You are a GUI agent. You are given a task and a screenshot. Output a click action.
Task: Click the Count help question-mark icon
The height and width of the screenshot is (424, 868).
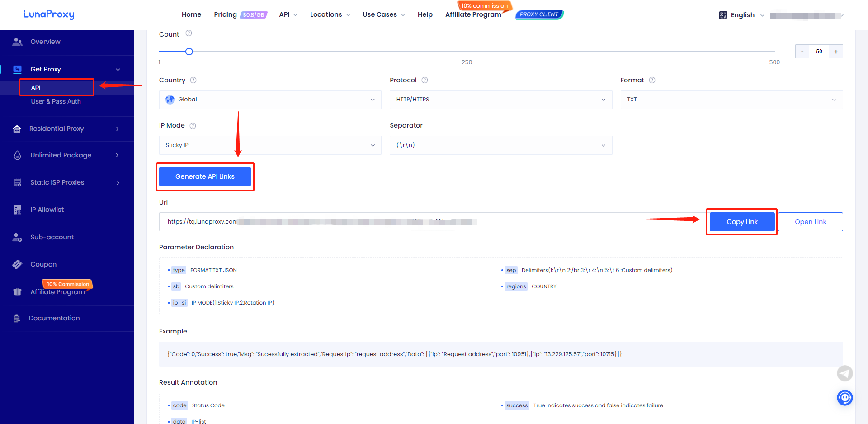[189, 33]
